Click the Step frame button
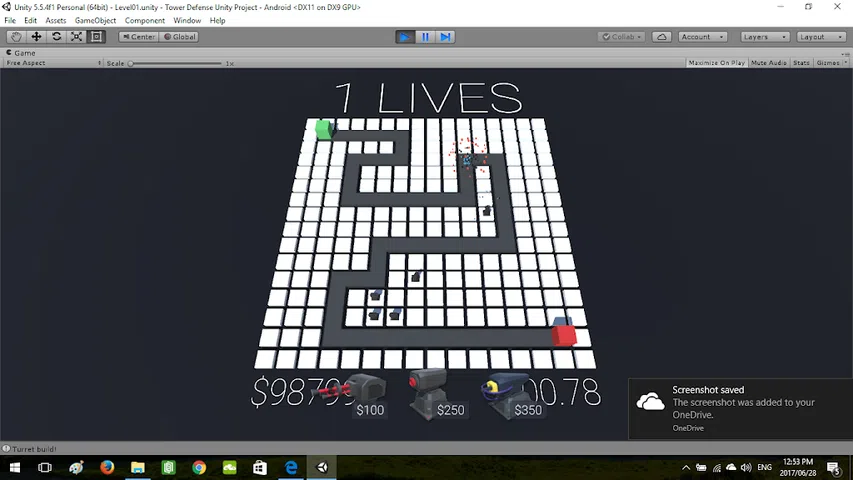Screen dimensions: 853x480 [x=446, y=37]
